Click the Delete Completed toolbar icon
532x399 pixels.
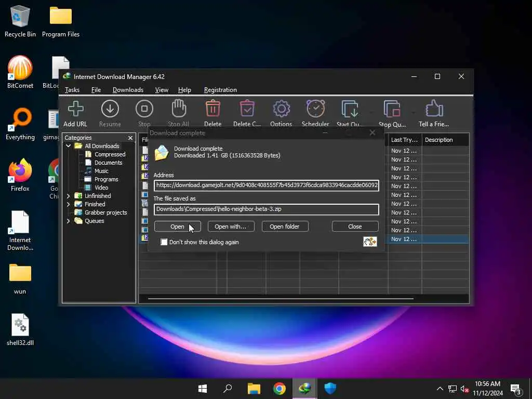coord(247,109)
